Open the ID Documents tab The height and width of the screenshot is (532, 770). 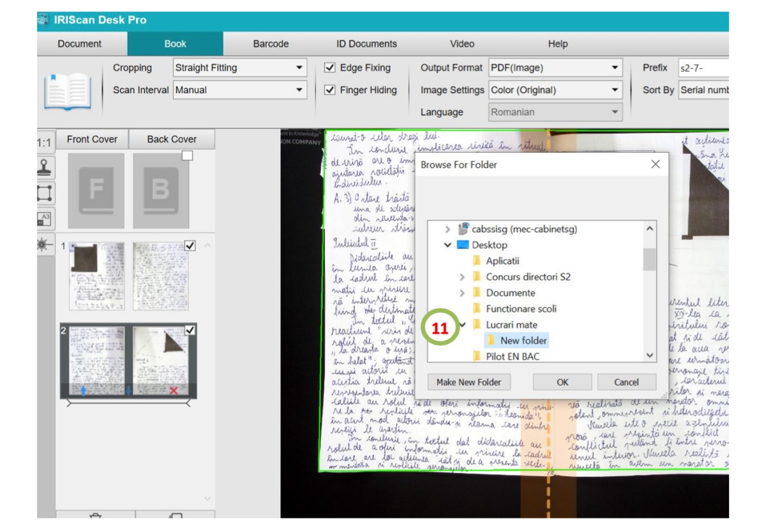[x=366, y=44]
